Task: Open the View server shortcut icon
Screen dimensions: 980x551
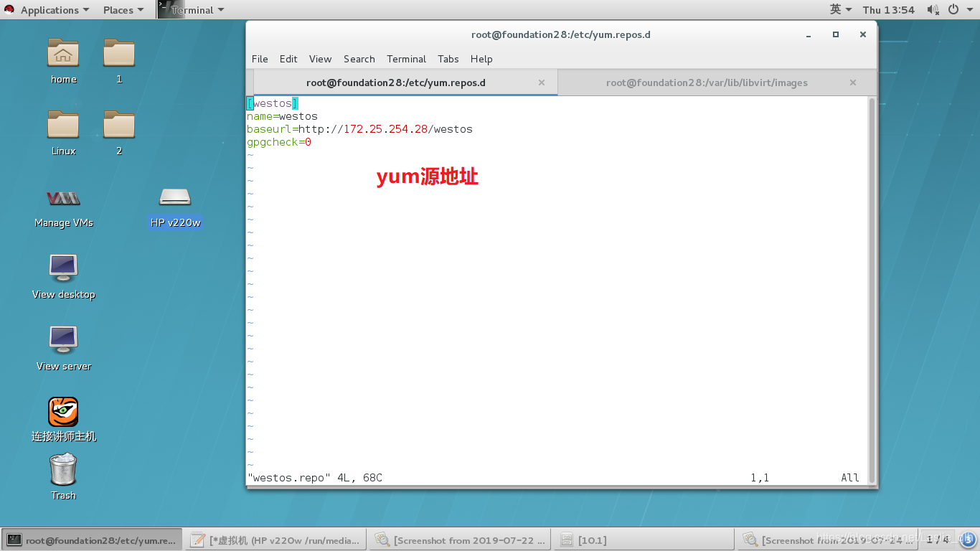Action: click(x=63, y=341)
